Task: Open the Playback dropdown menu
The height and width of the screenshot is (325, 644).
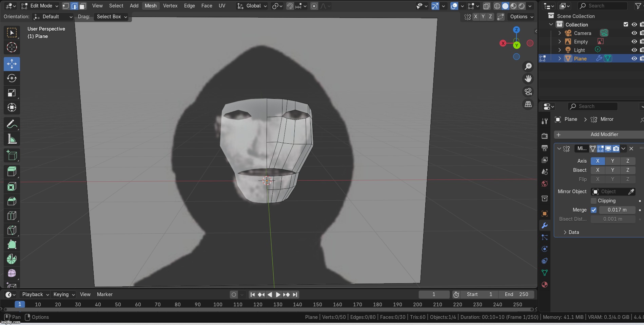Action: (35, 294)
